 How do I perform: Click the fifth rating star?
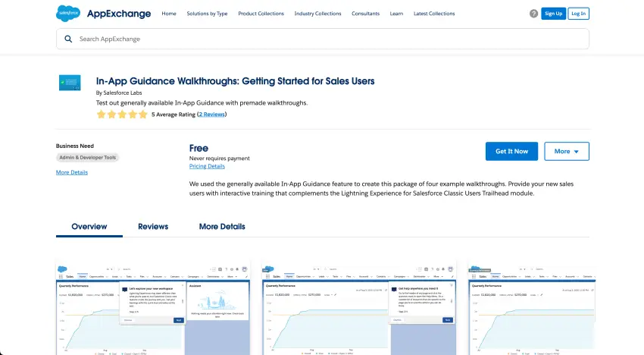tap(144, 115)
